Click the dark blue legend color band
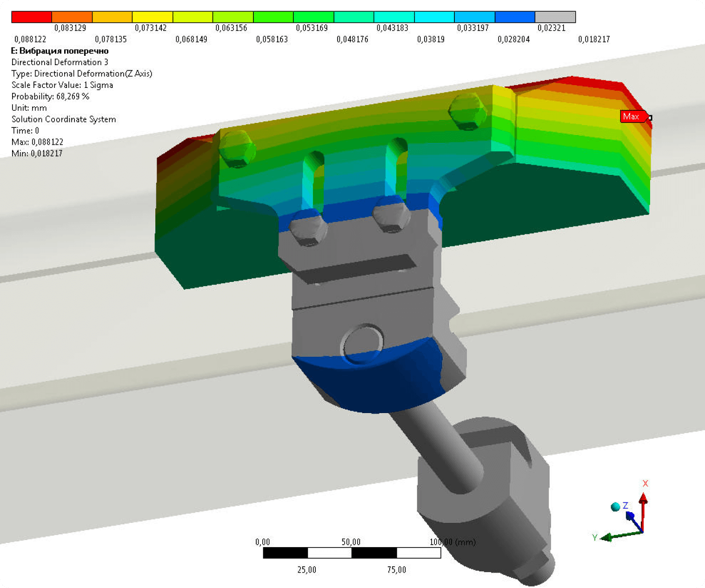 (x=515, y=17)
